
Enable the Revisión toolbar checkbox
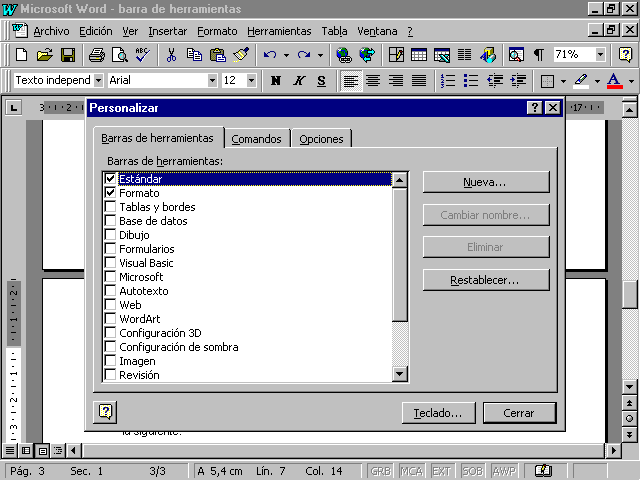tap(110, 374)
